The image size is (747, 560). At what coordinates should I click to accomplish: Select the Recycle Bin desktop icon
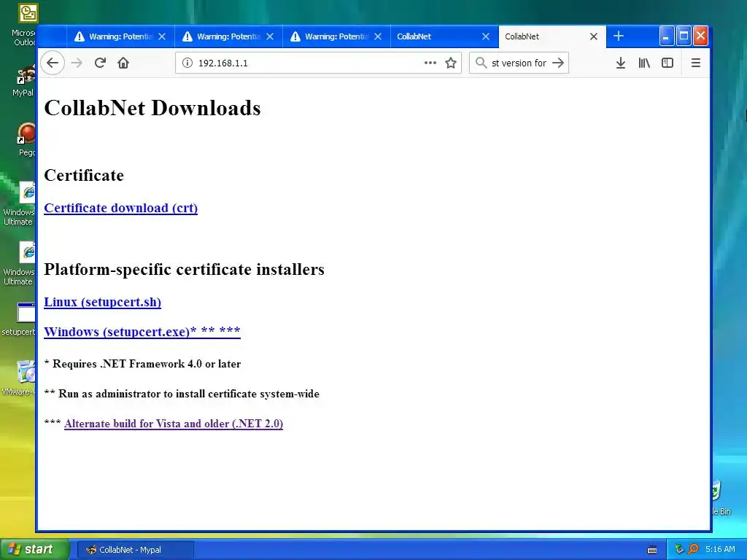720,497
